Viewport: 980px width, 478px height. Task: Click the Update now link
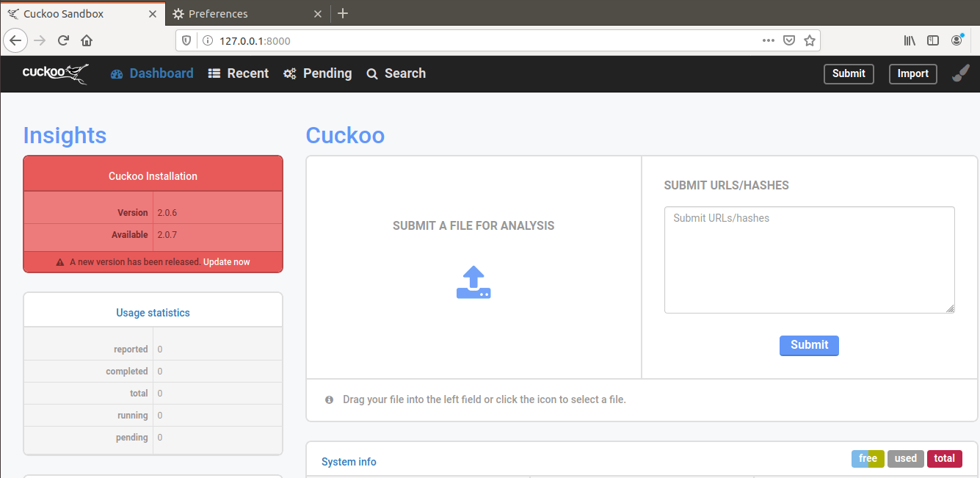[227, 262]
